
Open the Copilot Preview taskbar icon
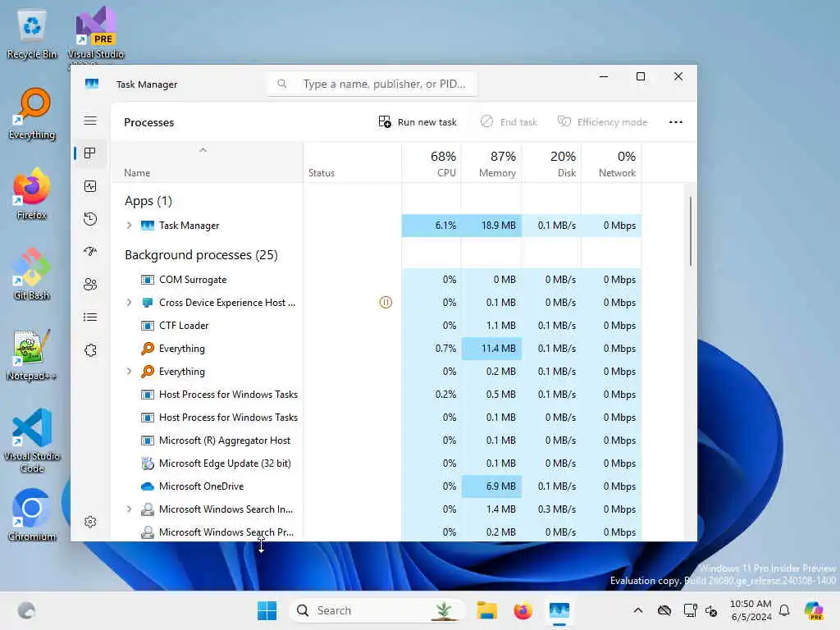[814, 610]
